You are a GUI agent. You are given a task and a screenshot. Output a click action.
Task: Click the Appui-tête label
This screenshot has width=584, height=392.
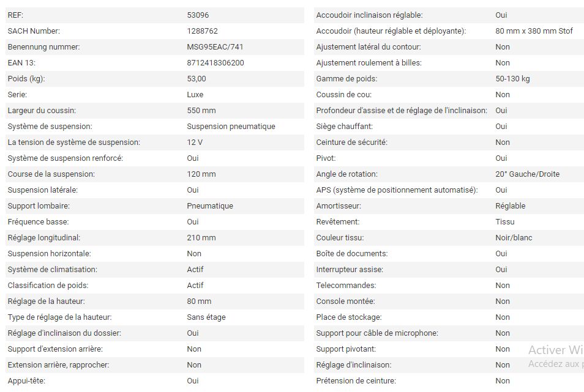coord(26,380)
